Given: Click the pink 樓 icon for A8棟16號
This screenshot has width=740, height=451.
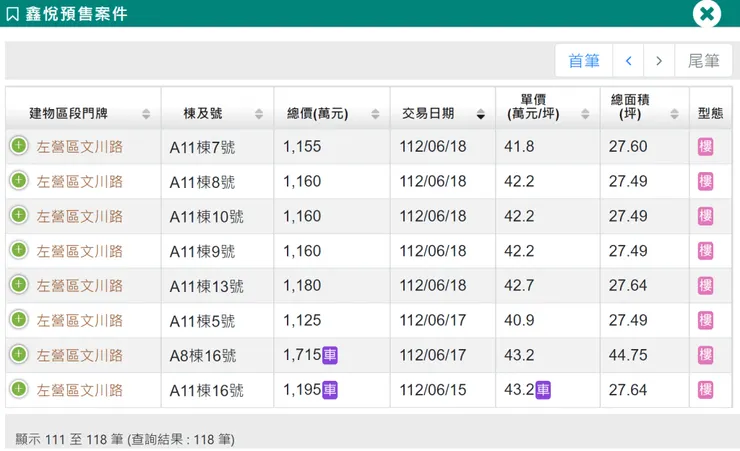Looking at the screenshot, I should click(706, 355).
